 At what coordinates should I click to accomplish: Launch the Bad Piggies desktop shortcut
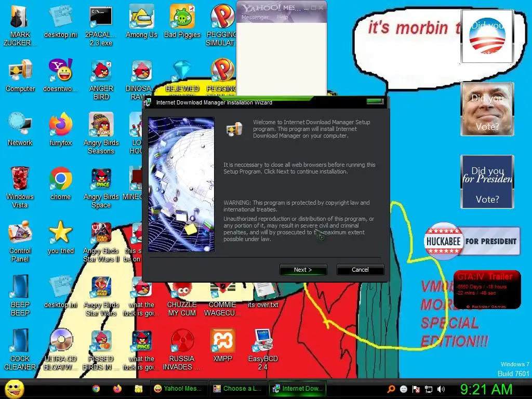182,21
